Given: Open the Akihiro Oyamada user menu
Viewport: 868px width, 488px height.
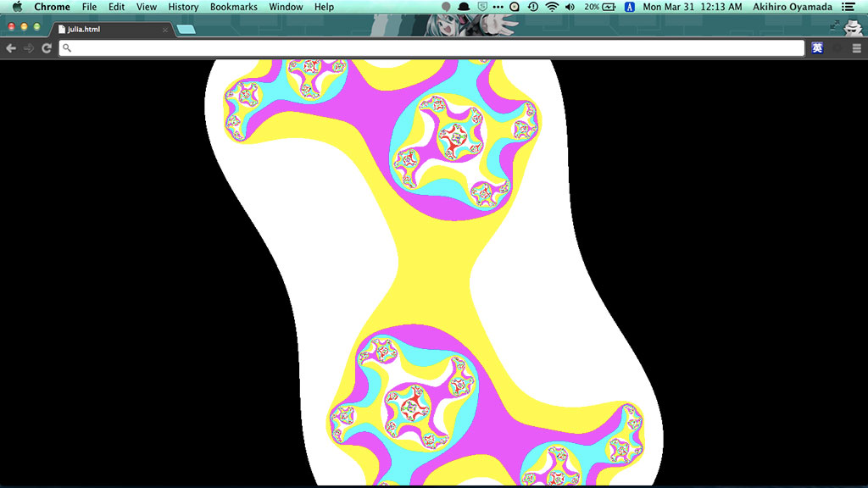Looking at the screenshot, I should (792, 7).
